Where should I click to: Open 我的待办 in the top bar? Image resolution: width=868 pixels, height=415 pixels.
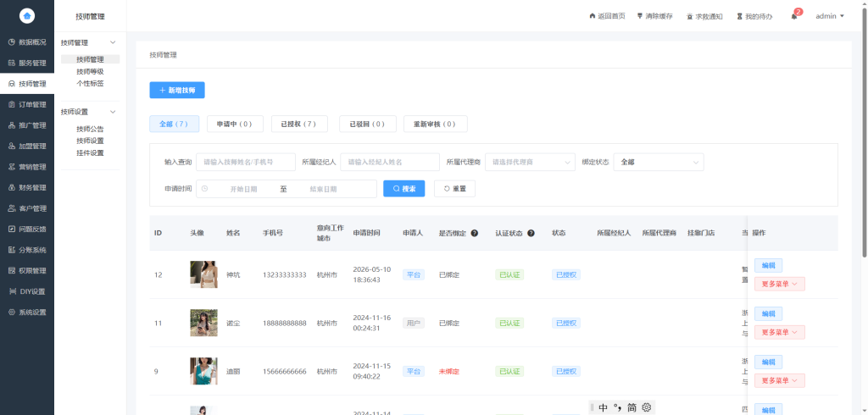[754, 16]
